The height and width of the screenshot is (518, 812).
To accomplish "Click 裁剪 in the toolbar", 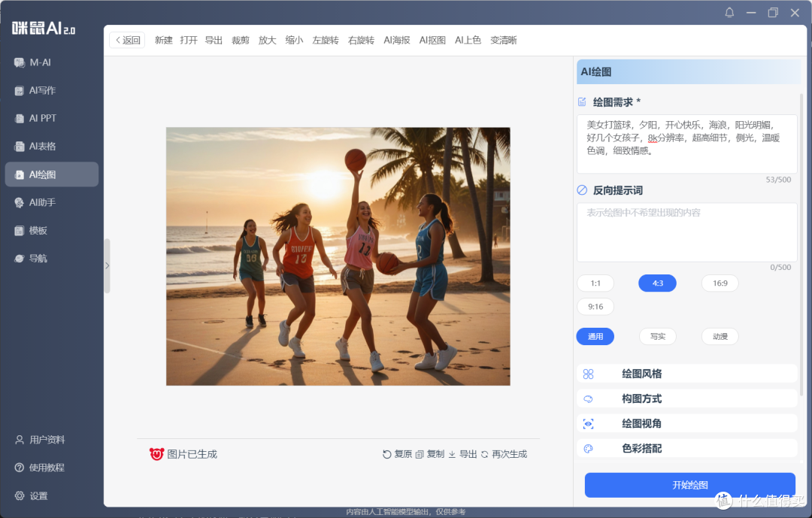I will [x=241, y=41].
